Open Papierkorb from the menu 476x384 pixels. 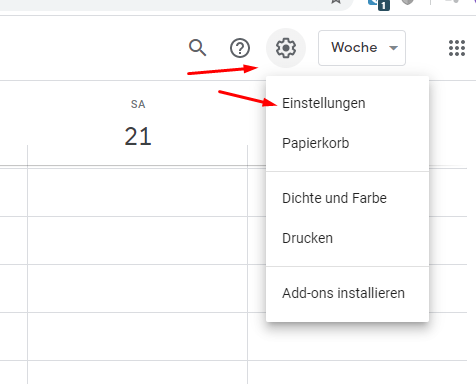point(347,143)
